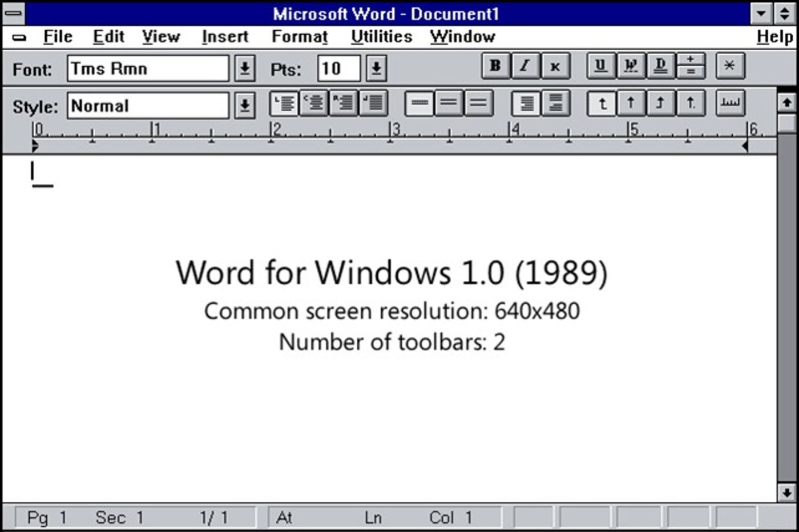Toggle Bold formatting button

pyautogui.click(x=495, y=66)
